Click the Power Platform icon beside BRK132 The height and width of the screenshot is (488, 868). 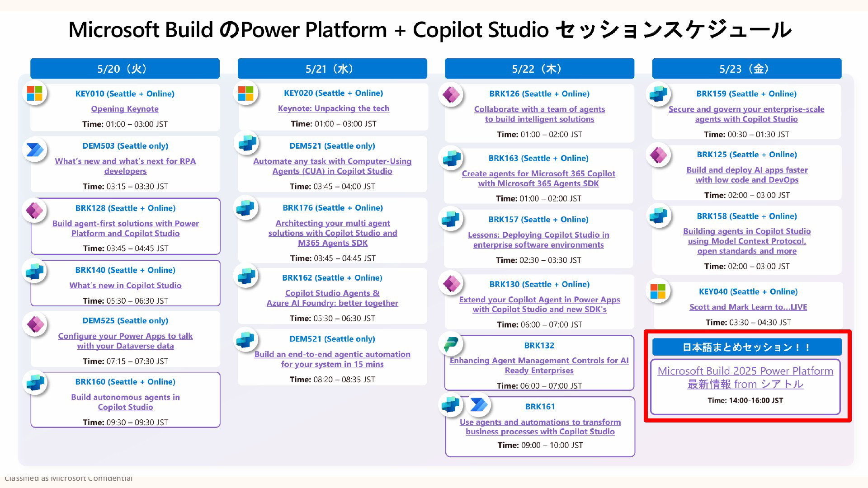451,344
